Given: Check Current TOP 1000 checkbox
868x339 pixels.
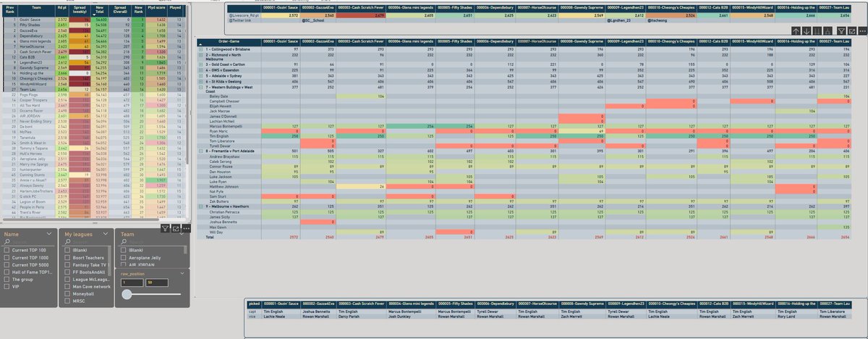Looking at the screenshot, I should pos(7,257).
